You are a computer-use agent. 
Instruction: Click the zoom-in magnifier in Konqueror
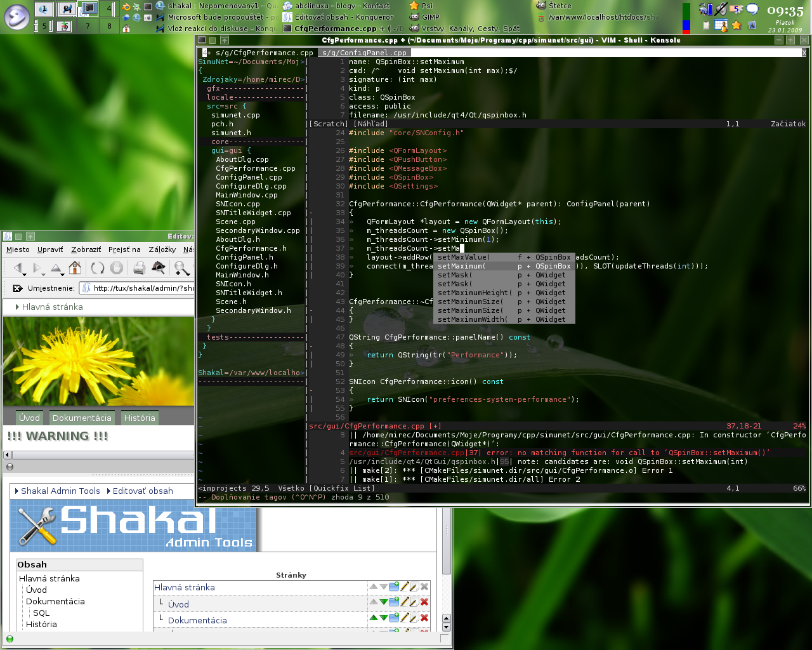click(x=181, y=268)
